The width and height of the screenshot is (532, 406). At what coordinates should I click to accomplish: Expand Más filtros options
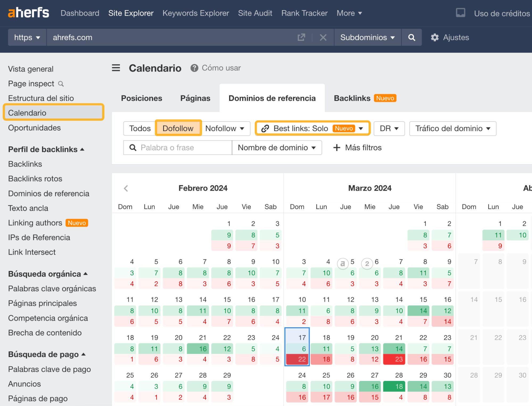coord(357,147)
